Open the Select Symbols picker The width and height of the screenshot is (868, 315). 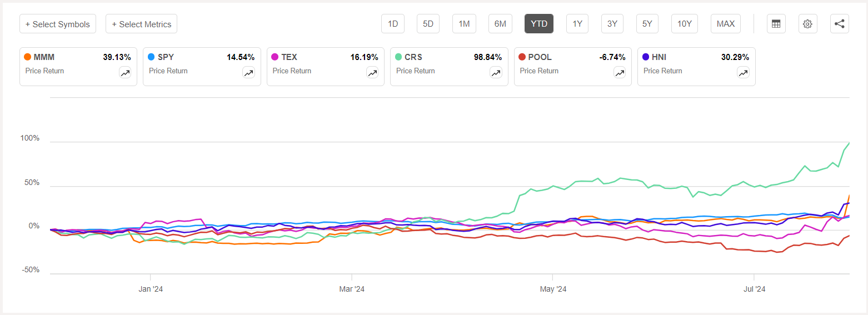(x=58, y=24)
